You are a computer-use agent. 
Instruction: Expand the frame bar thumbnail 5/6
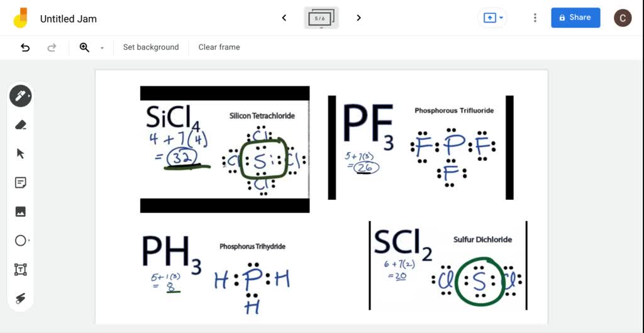tap(321, 18)
